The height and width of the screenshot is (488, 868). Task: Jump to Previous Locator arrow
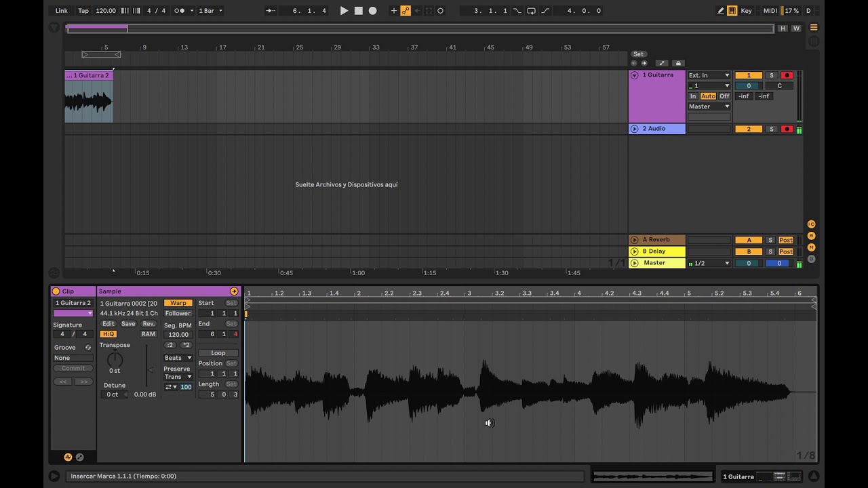point(634,63)
